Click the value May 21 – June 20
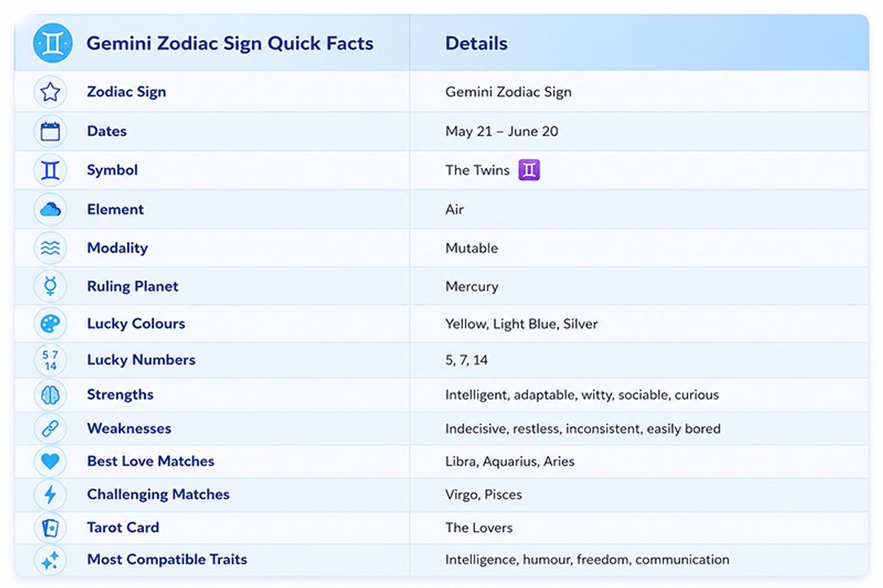The width and height of the screenshot is (883, 588). coord(502,131)
